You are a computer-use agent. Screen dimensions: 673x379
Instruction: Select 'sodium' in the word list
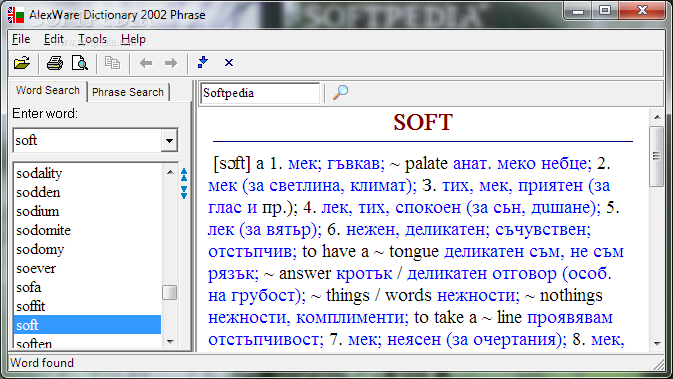(88, 211)
